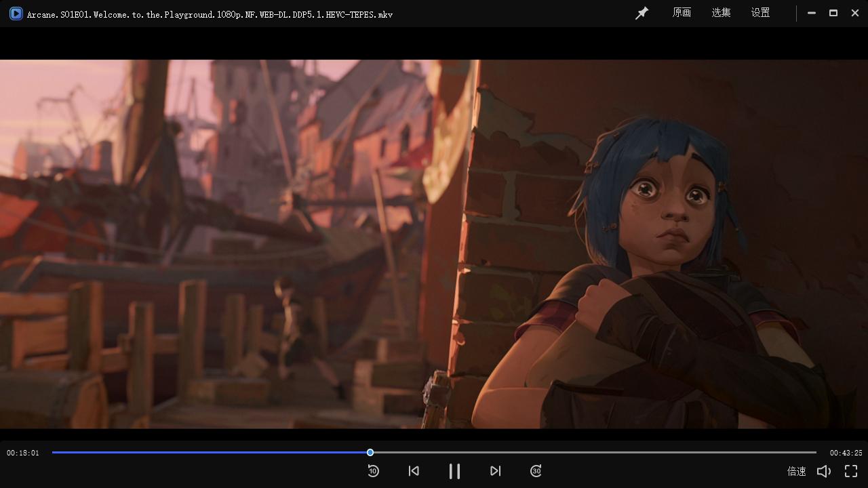Skip to the next episode

pyautogui.click(x=495, y=471)
